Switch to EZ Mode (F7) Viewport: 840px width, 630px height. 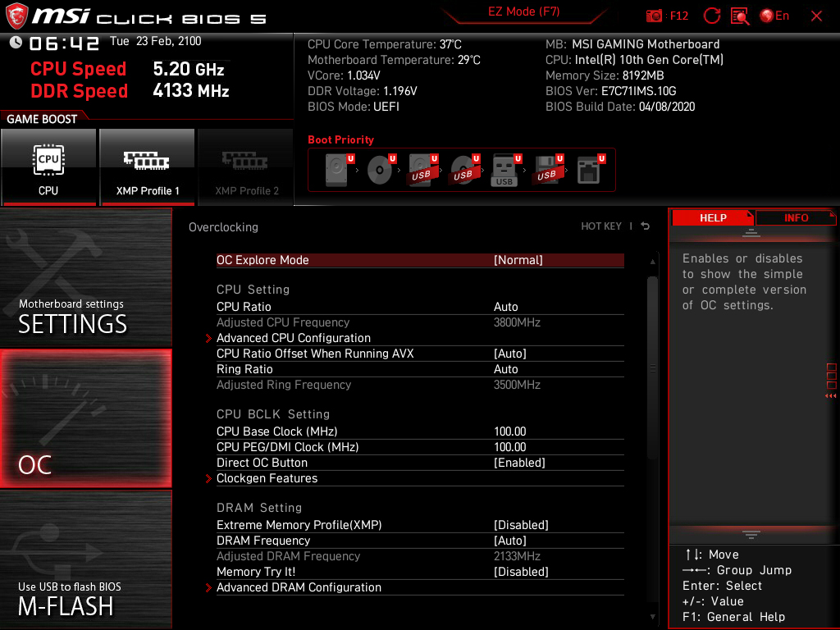pyautogui.click(x=523, y=11)
